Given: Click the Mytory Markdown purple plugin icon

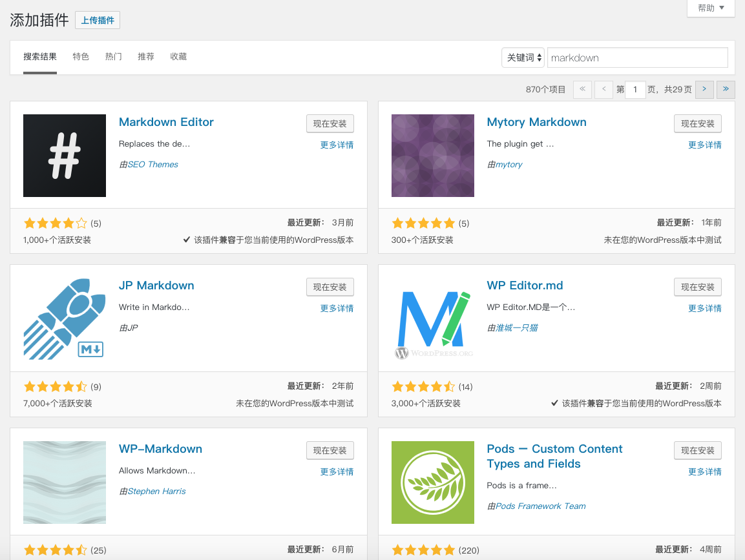Looking at the screenshot, I should coord(433,156).
